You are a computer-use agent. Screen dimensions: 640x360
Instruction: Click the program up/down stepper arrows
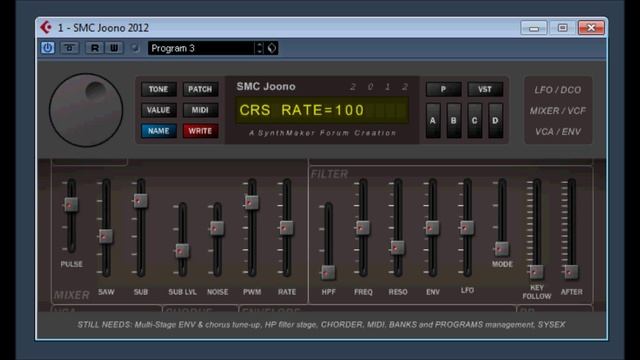260,48
